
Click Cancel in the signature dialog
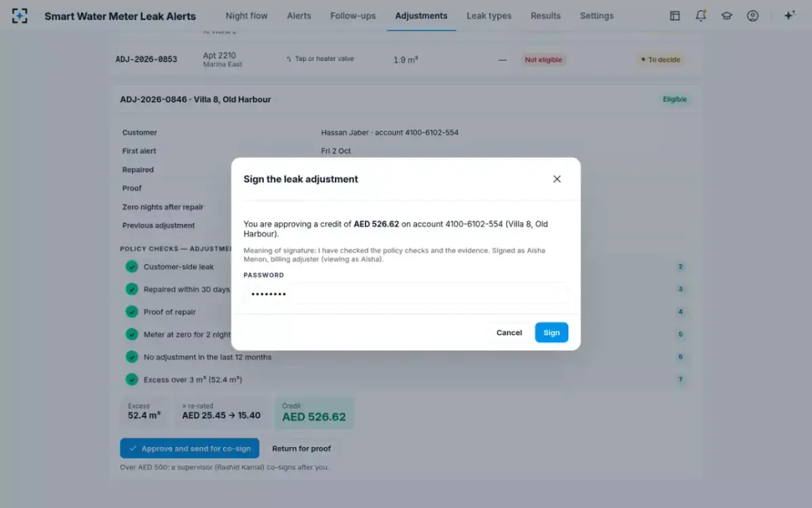pyautogui.click(x=509, y=333)
